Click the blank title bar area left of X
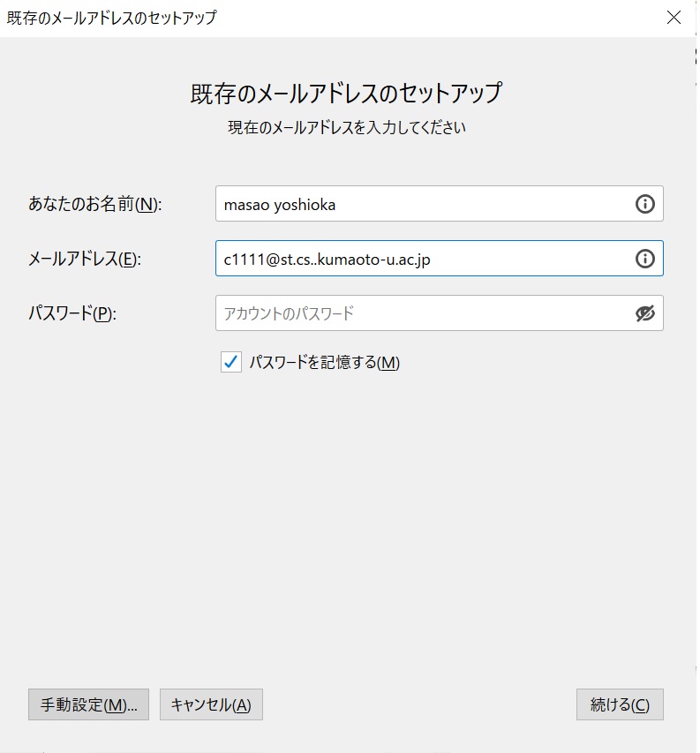700x753 pixels. point(433,18)
